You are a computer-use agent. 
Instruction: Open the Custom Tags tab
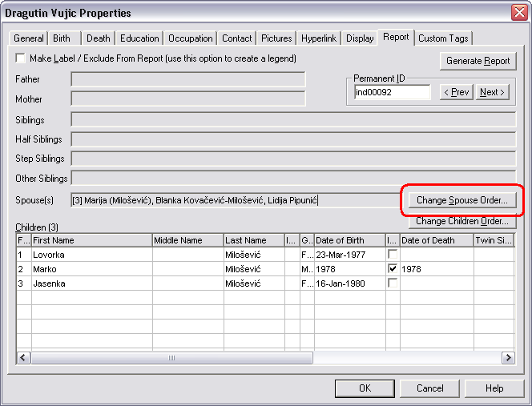click(x=443, y=38)
